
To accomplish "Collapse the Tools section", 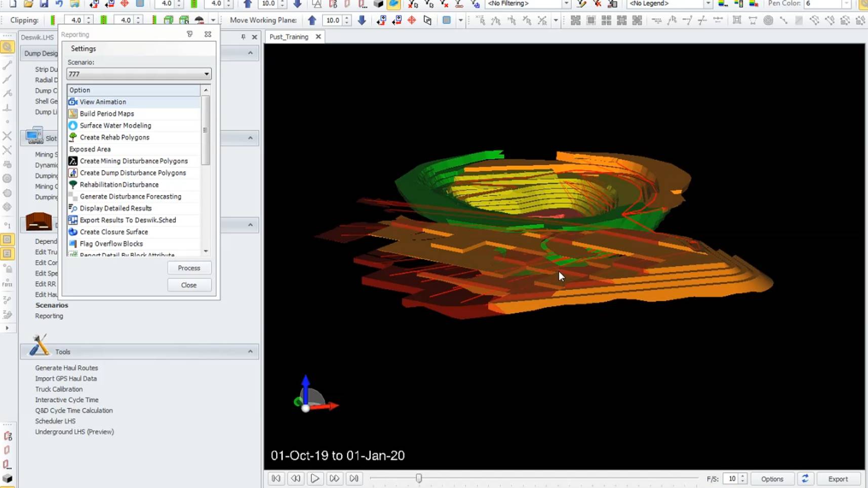I will [x=250, y=352].
